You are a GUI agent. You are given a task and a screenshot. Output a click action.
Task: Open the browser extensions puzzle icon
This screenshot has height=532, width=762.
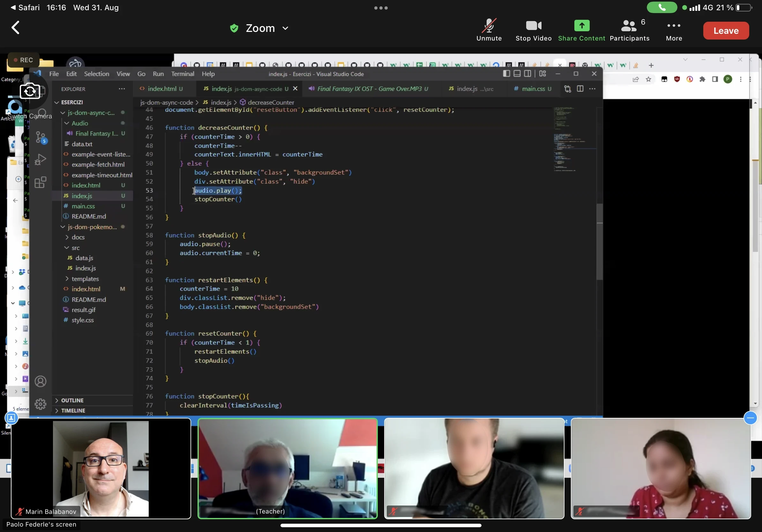(703, 80)
